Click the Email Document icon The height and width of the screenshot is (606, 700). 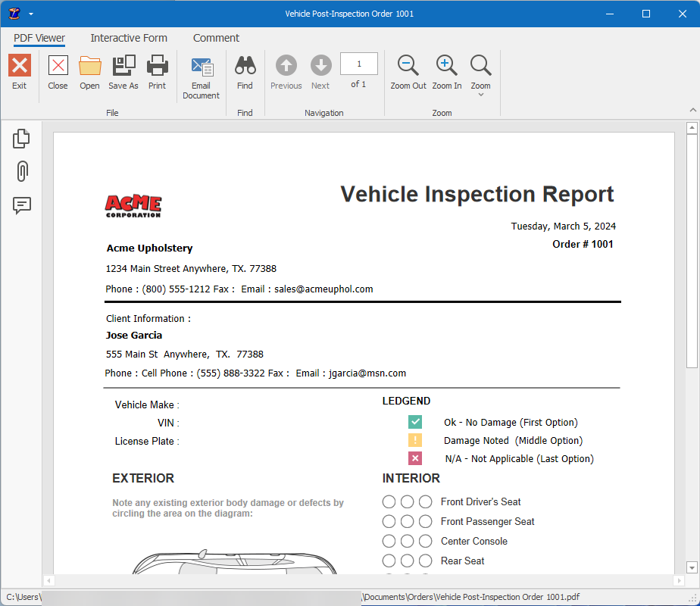(x=201, y=73)
